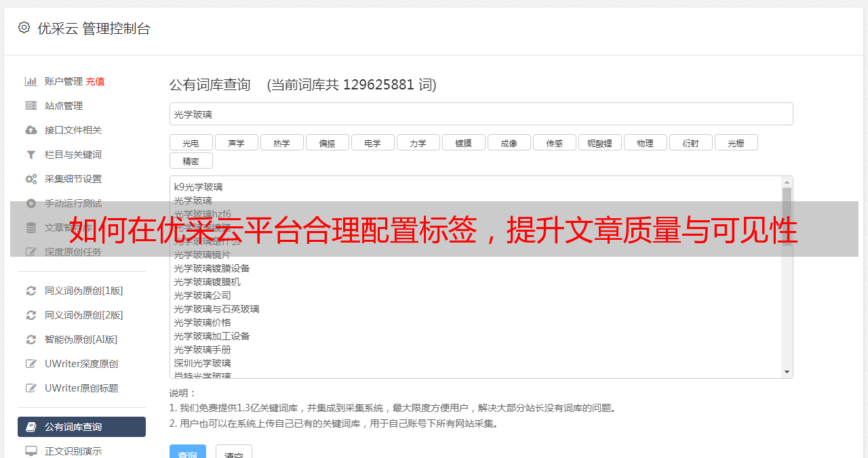Image resolution: width=868 pixels, height=458 pixels.
Task: Click the 物理 tag button
Action: click(x=646, y=142)
